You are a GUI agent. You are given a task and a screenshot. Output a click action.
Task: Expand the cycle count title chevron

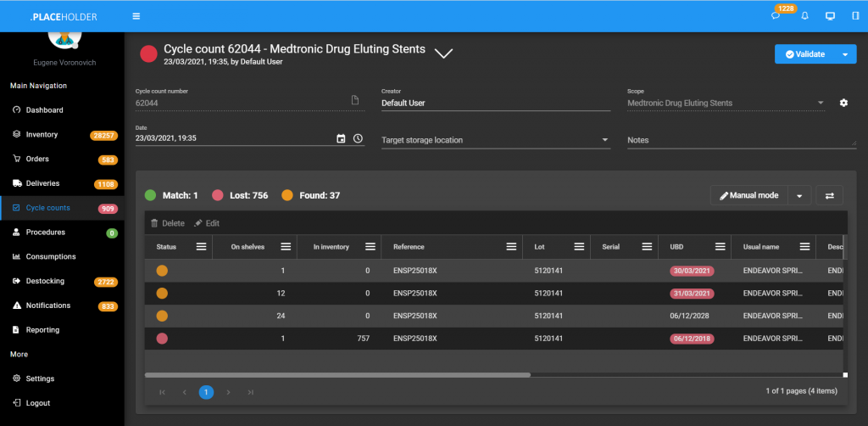(443, 53)
